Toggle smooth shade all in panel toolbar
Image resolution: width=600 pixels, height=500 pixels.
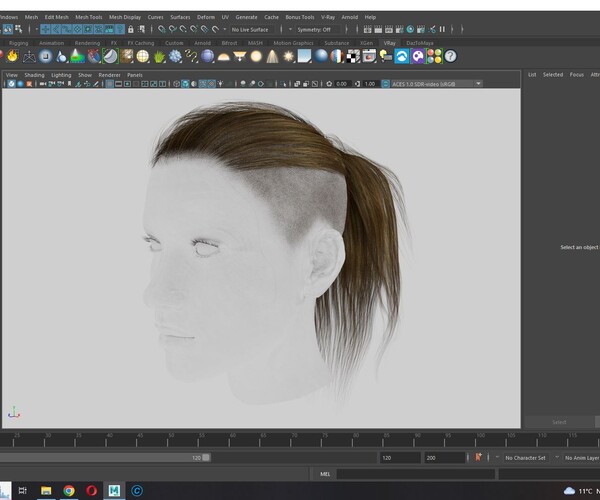tap(185, 84)
